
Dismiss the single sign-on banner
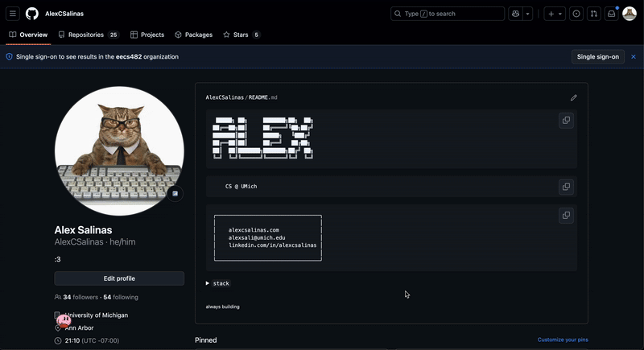pos(634,57)
